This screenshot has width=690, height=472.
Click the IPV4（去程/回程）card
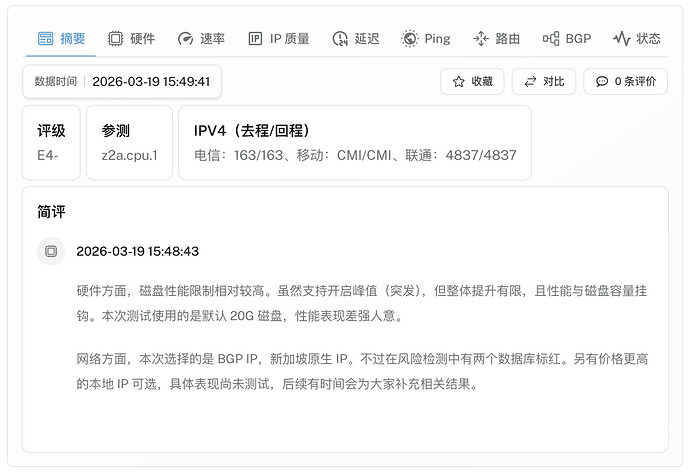(x=355, y=143)
